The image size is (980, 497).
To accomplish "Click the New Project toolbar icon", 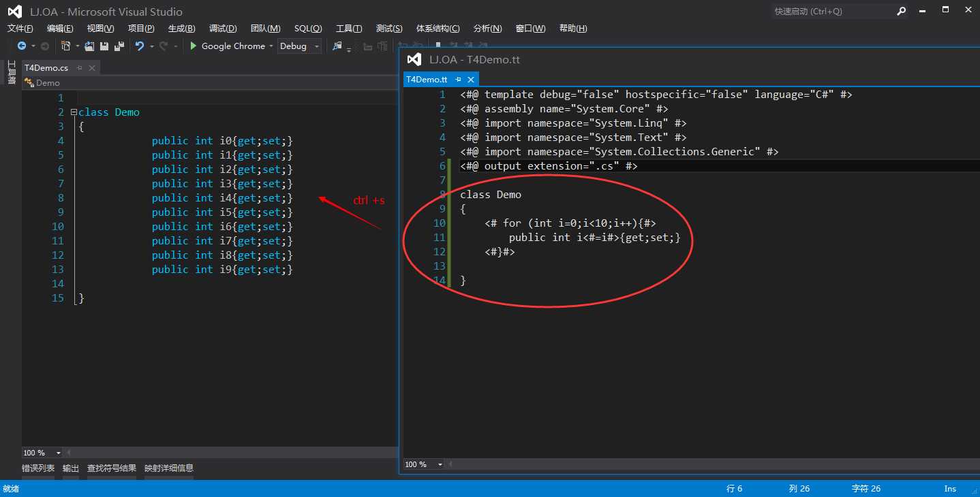I will tap(65, 46).
